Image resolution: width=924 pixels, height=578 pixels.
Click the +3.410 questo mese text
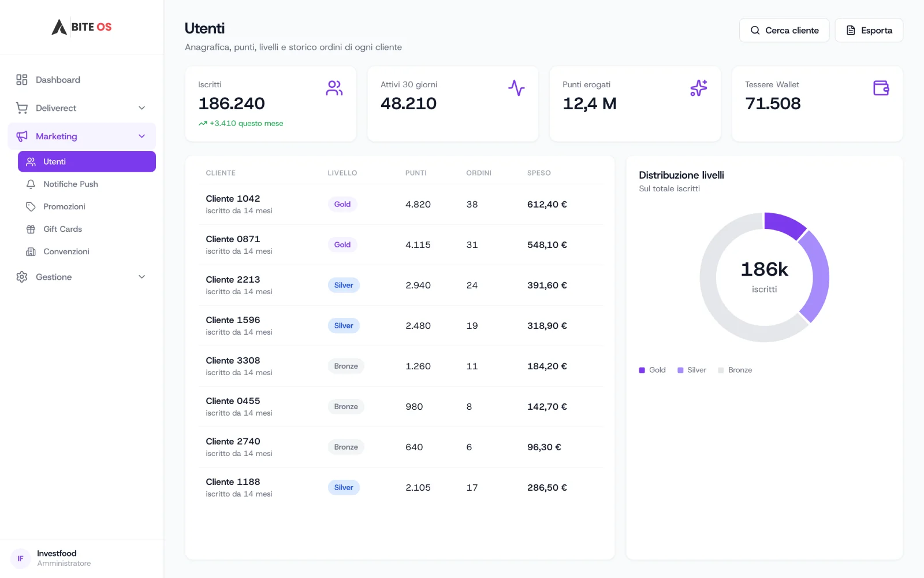[x=247, y=124]
